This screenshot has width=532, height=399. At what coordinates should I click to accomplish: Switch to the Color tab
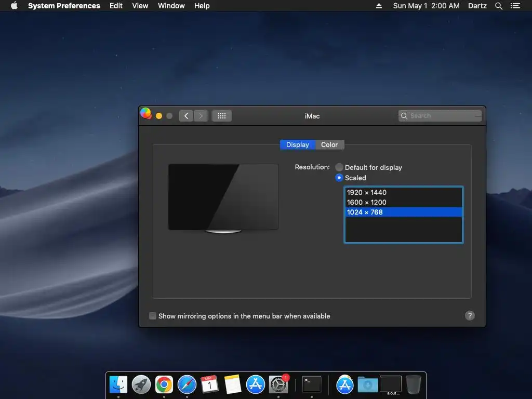[329, 145]
